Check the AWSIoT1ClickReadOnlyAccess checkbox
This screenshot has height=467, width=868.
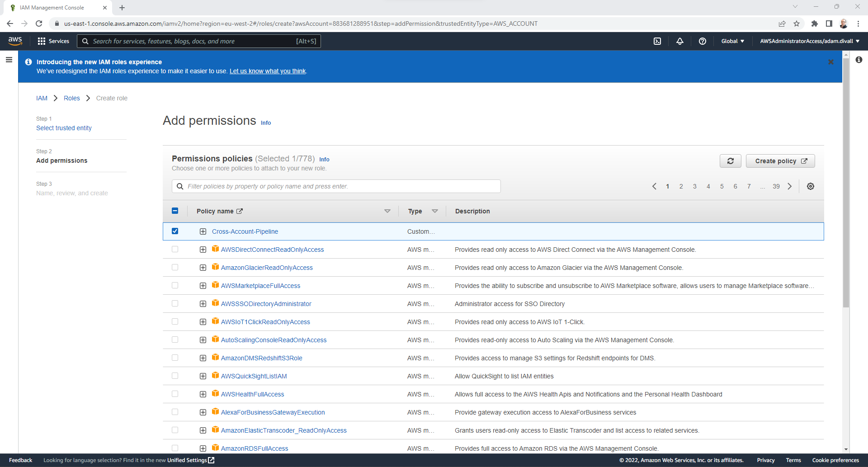click(175, 321)
